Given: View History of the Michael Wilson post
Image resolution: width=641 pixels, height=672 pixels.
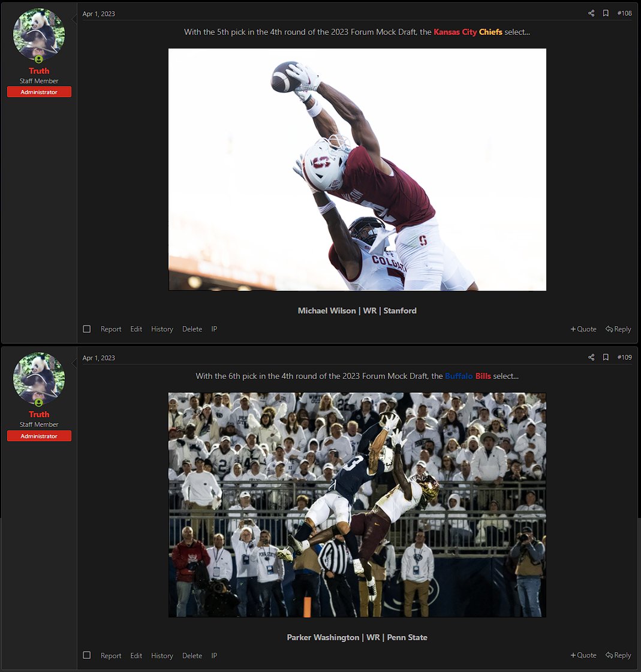Looking at the screenshot, I should [x=162, y=329].
